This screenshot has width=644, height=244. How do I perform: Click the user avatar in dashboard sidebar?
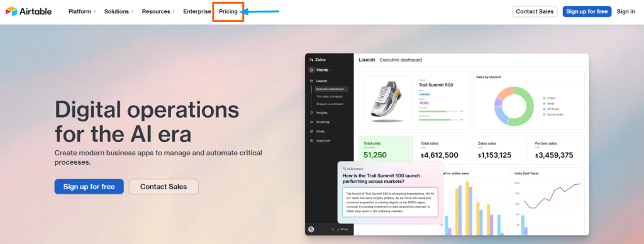point(311,229)
